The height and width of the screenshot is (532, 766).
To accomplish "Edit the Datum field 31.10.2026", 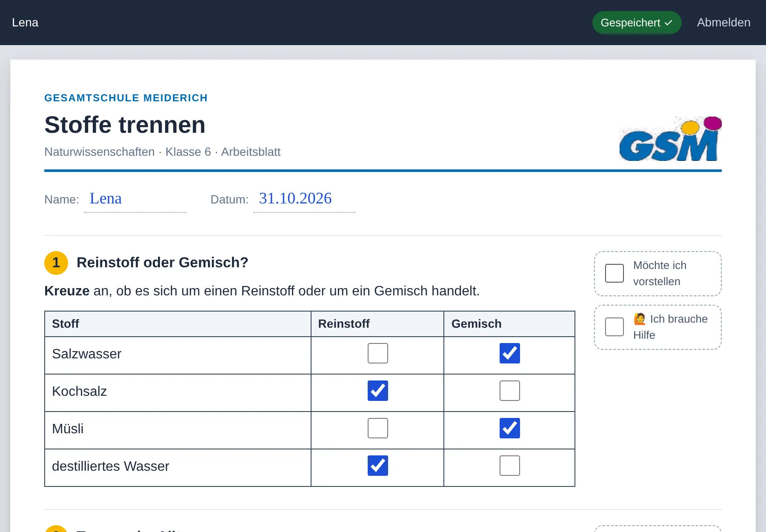I will [305, 199].
